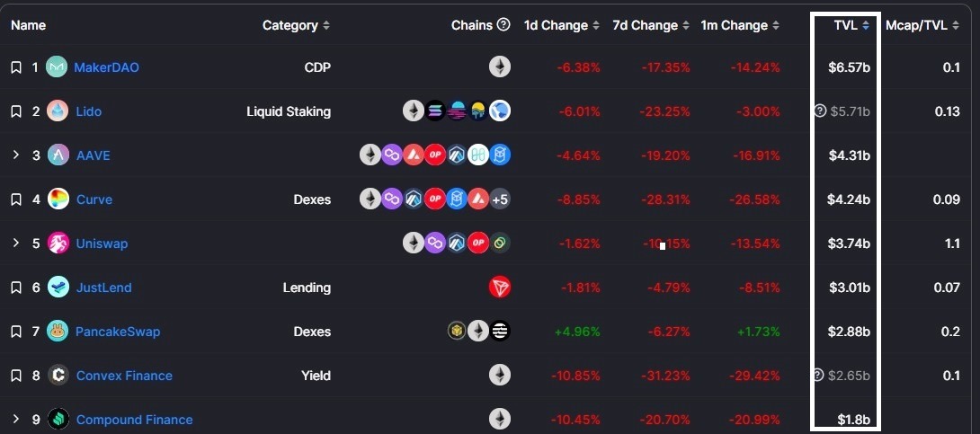Viewport: 980px width, 434px height.
Task: Click the +5 more chains badge for Curve
Action: [501, 199]
